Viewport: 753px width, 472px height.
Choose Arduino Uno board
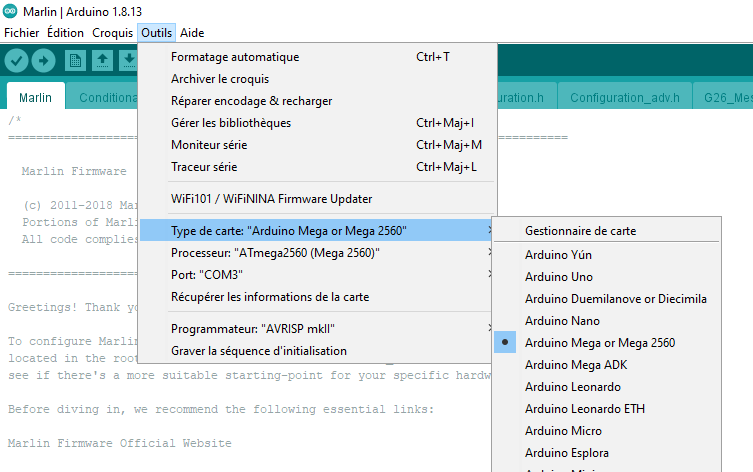607,277
